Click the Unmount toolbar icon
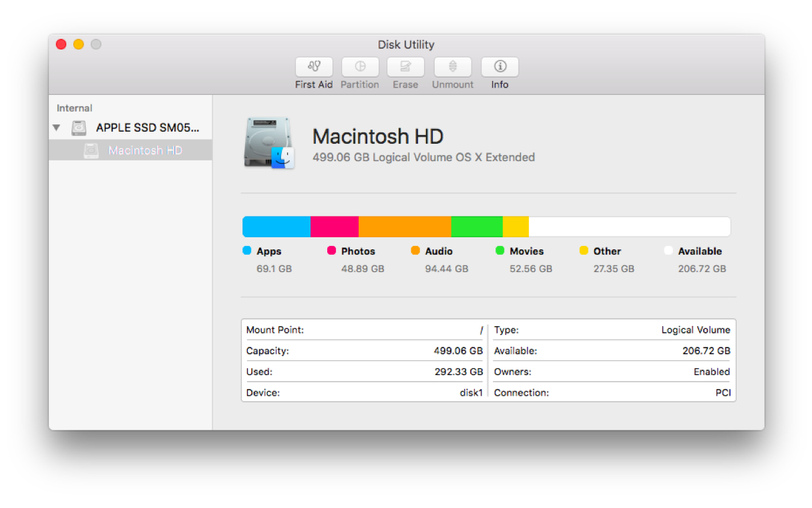The width and height of the screenshot is (812, 508). pyautogui.click(x=453, y=67)
